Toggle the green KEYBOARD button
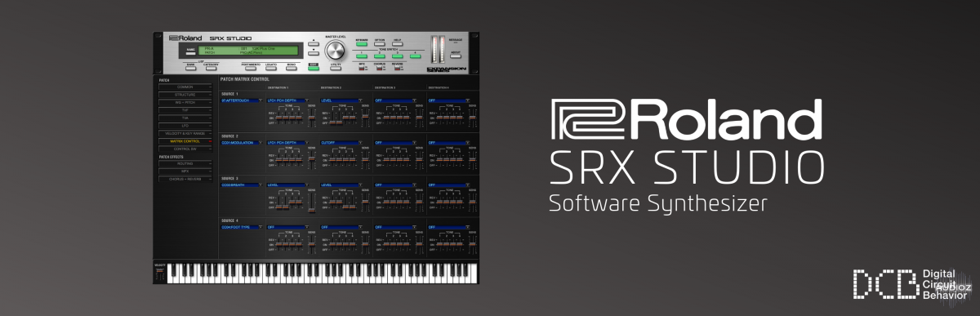The width and height of the screenshot is (980, 316). 362,44
